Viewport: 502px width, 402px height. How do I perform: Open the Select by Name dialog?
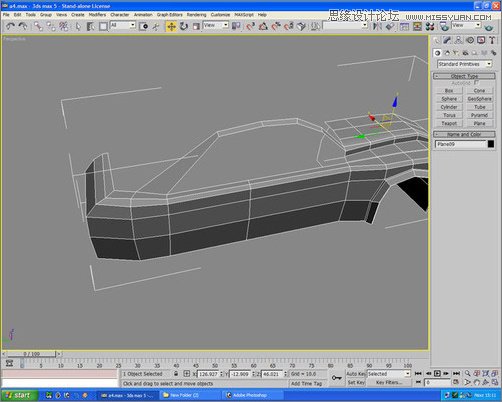tap(90, 26)
